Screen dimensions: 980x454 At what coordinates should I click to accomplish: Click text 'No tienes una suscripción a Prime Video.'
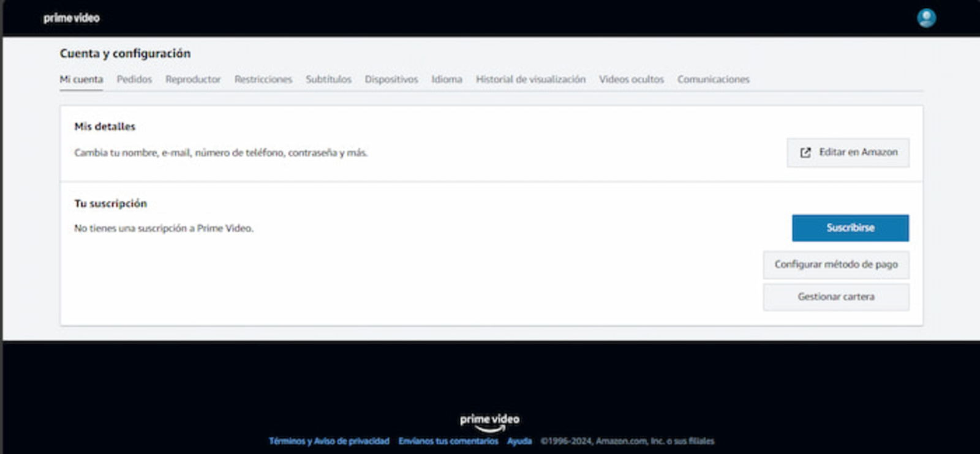164,228
